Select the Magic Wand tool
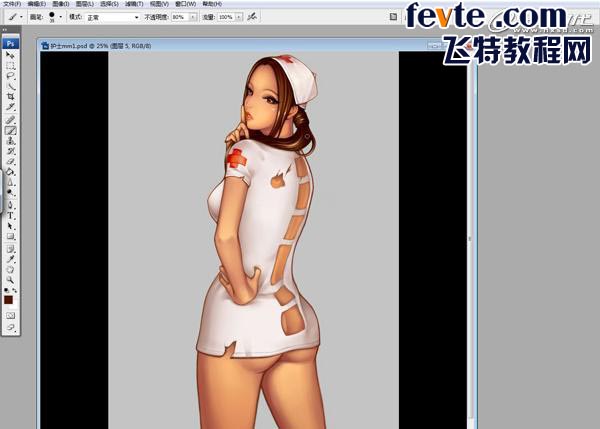 coord(11,86)
